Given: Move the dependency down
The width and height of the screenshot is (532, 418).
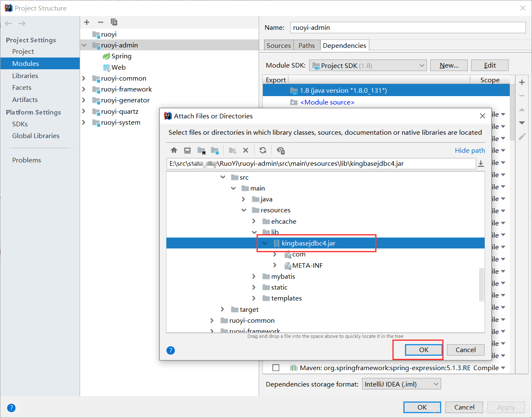Looking at the screenshot, I should point(522,123).
